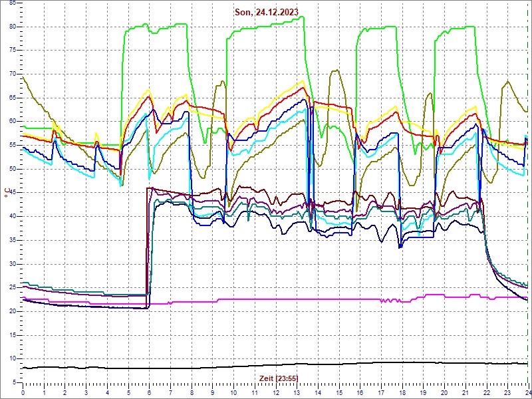Click the 85 label atop the temperature axis

(13, 4)
